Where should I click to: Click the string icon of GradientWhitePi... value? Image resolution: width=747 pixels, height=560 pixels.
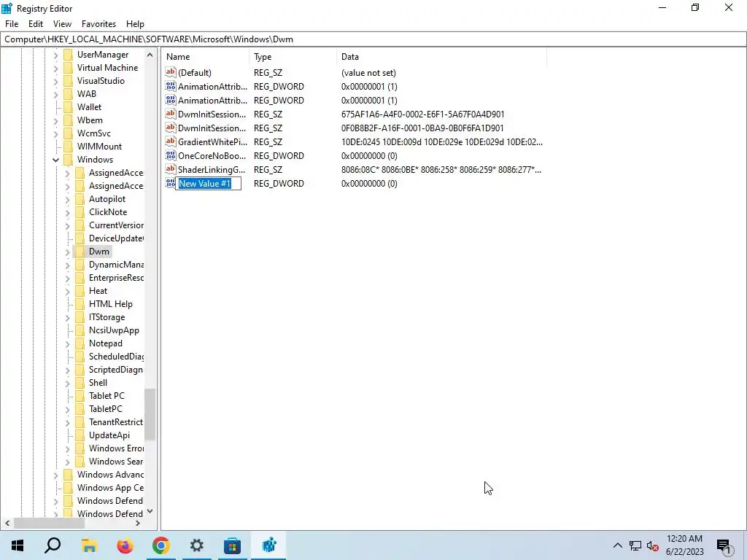tap(171, 142)
